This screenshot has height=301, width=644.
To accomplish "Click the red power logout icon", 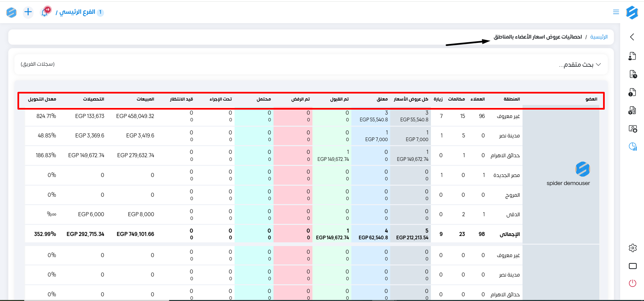I will pyautogui.click(x=633, y=283).
